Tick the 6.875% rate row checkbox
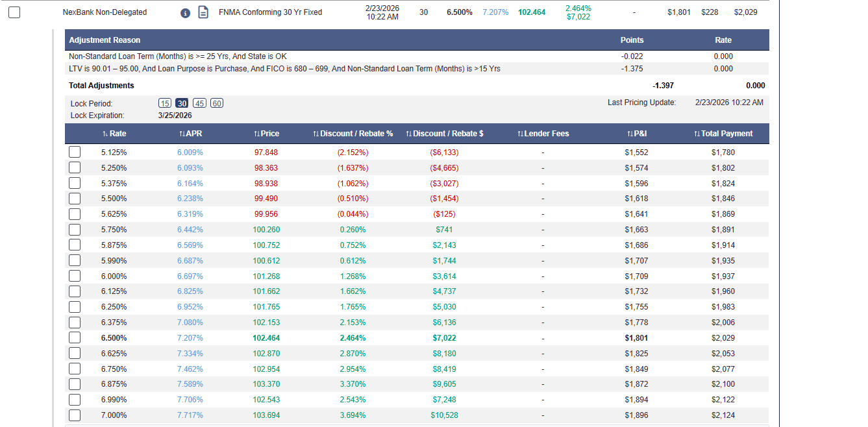 pyautogui.click(x=75, y=384)
